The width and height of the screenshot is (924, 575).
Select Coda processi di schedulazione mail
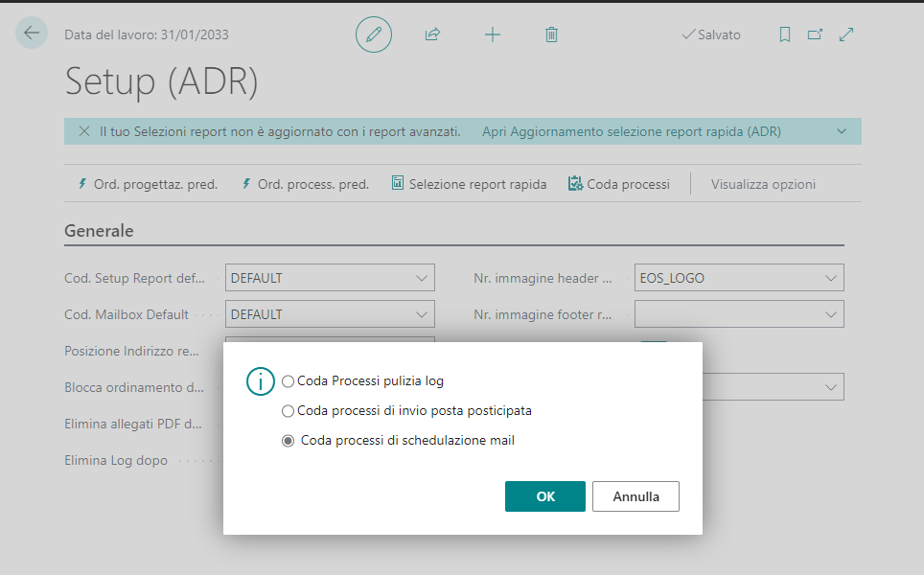click(x=289, y=441)
